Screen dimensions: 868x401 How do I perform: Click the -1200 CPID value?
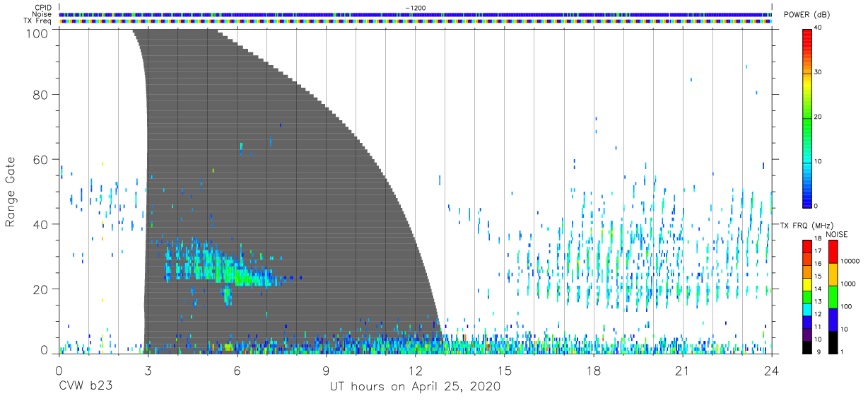point(416,8)
